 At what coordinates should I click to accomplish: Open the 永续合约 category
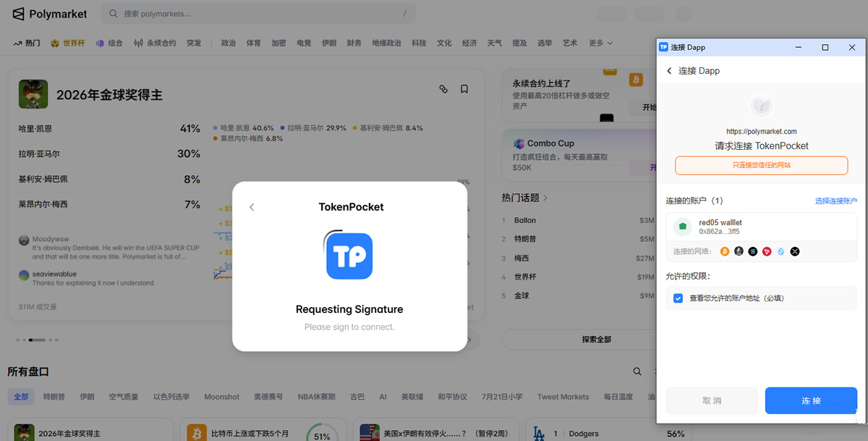[155, 43]
